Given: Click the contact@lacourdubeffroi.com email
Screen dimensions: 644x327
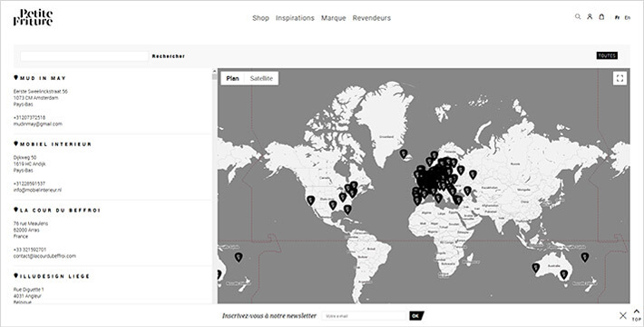Looking at the screenshot, I should point(44,256).
